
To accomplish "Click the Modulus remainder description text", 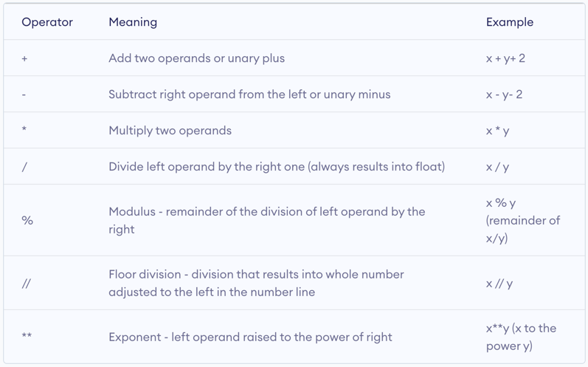I will click(266, 220).
